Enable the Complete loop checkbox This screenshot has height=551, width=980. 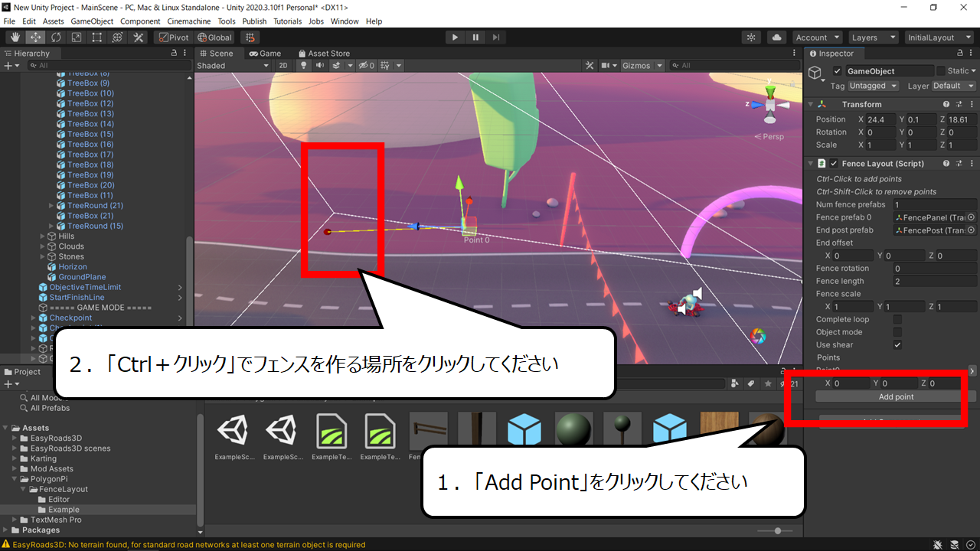pyautogui.click(x=897, y=319)
